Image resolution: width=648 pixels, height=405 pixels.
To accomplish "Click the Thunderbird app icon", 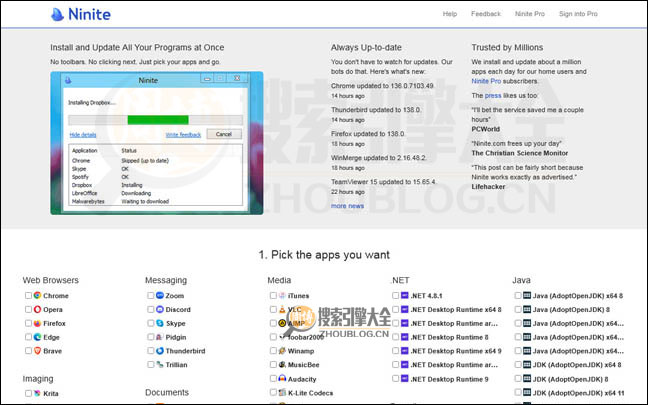I will tap(160, 351).
